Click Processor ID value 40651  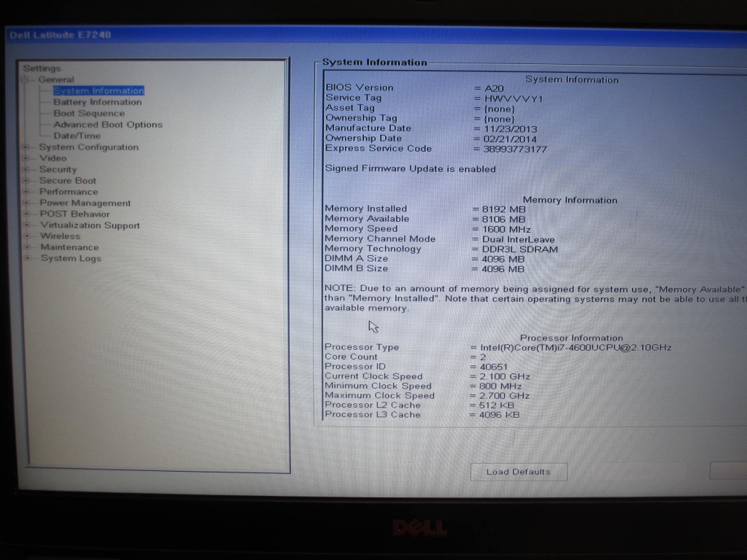tap(494, 367)
